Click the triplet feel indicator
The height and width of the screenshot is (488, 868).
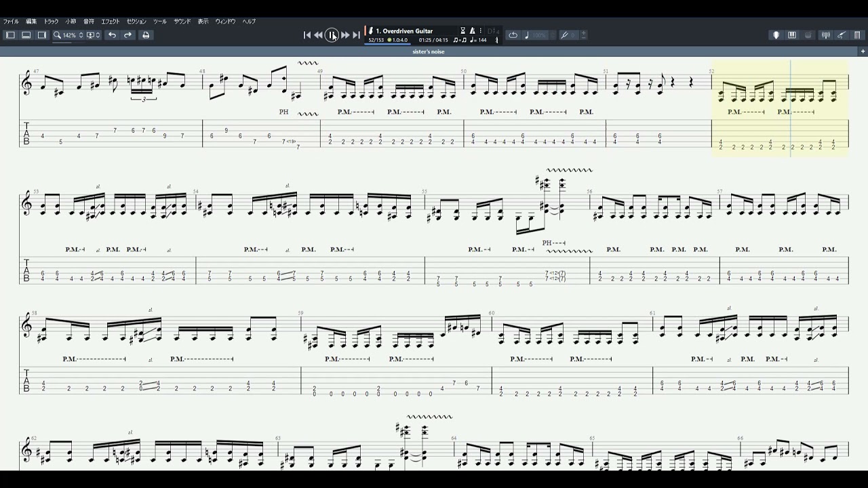(x=460, y=40)
